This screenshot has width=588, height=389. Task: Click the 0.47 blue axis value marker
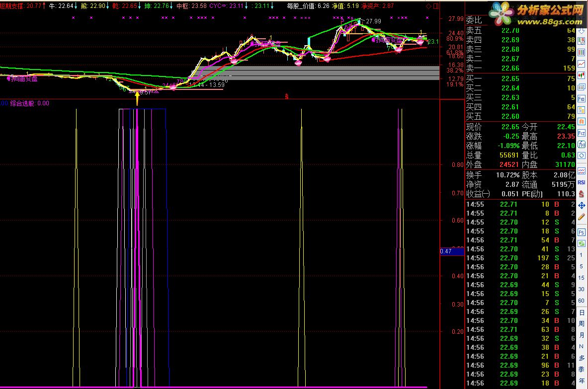[452, 251]
